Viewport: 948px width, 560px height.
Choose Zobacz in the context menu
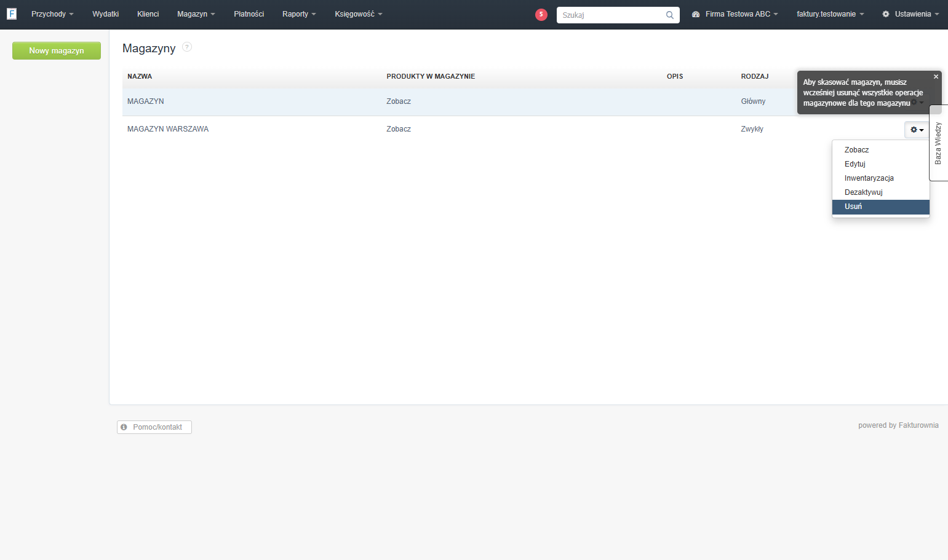(x=880, y=150)
